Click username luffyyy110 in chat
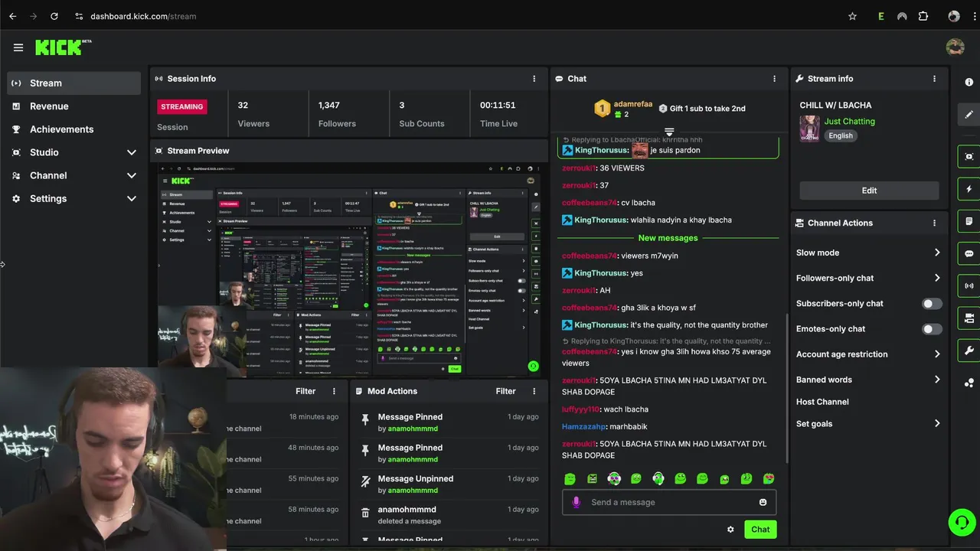 (581, 409)
